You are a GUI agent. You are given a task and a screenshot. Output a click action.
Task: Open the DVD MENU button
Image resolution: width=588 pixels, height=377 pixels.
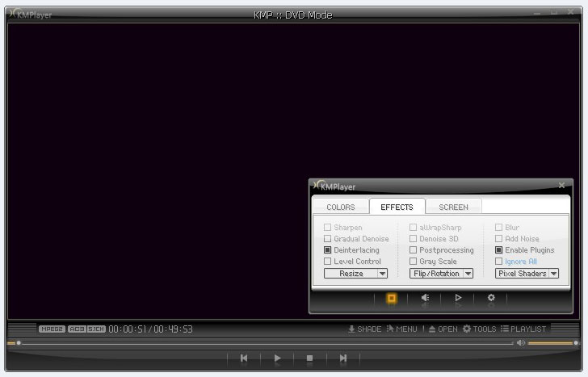click(x=401, y=329)
